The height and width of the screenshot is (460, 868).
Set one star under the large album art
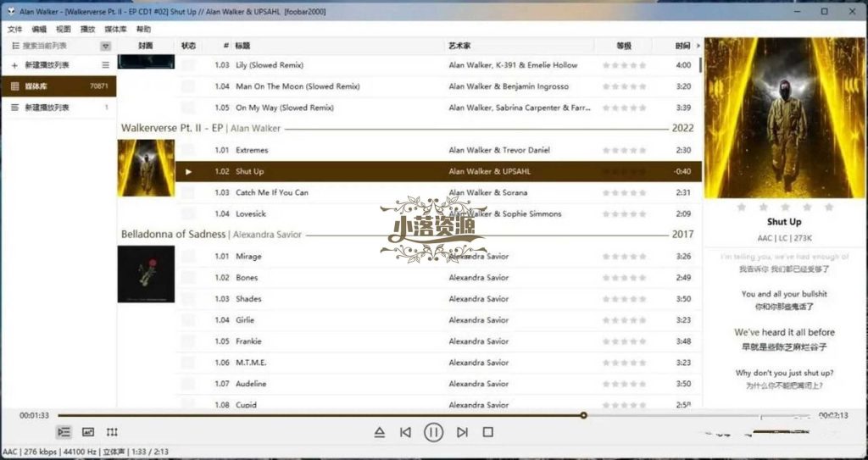tap(742, 207)
